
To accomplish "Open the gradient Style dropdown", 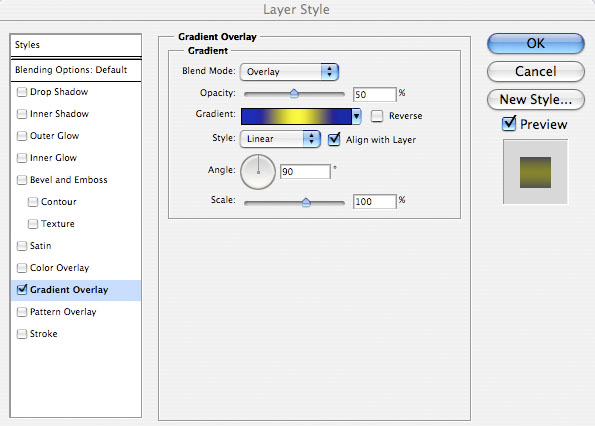I will (x=280, y=139).
